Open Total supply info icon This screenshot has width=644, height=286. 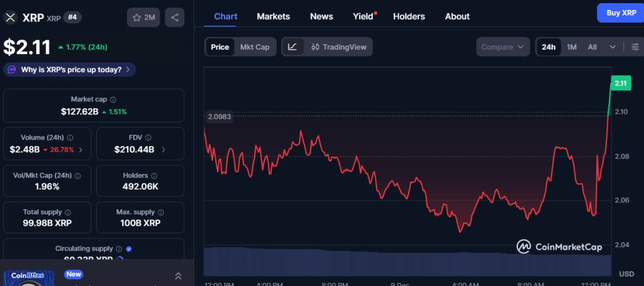point(68,212)
